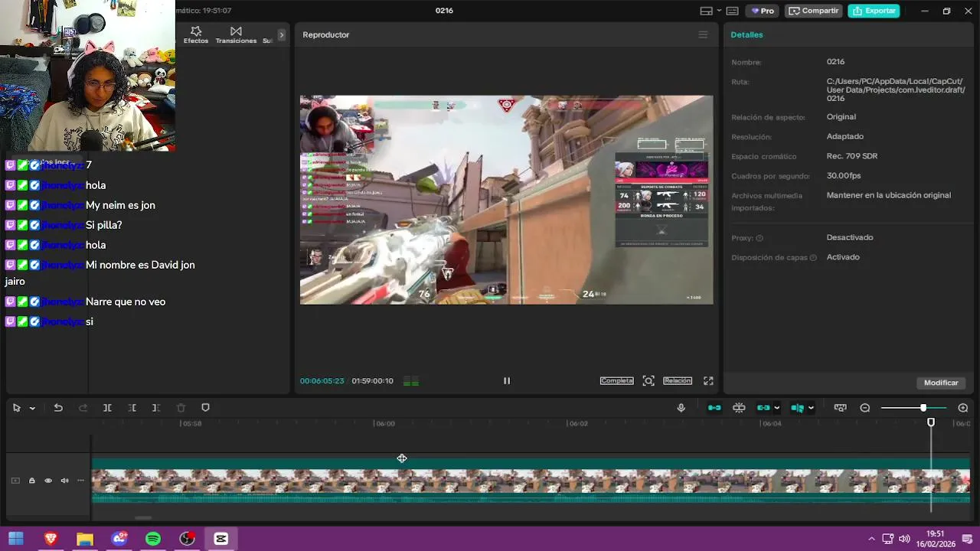The image size is (980, 551).
Task: Delete left of playhead tool
Action: click(132, 408)
